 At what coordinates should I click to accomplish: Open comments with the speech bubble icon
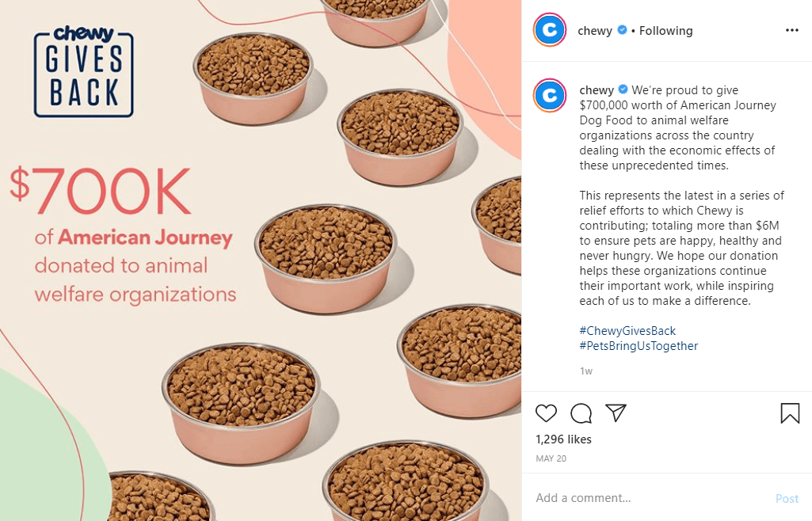(581, 413)
